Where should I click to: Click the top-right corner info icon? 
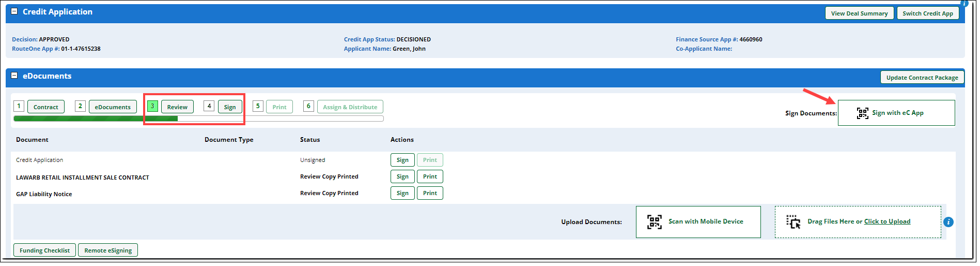pyautogui.click(x=964, y=3)
